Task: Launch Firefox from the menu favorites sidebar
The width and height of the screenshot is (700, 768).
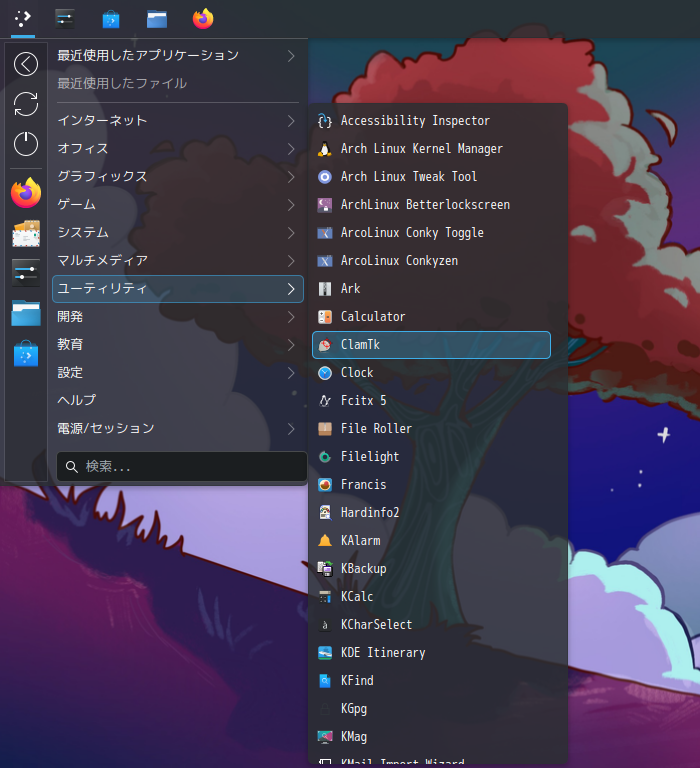Action: click(x=26, y=193)
